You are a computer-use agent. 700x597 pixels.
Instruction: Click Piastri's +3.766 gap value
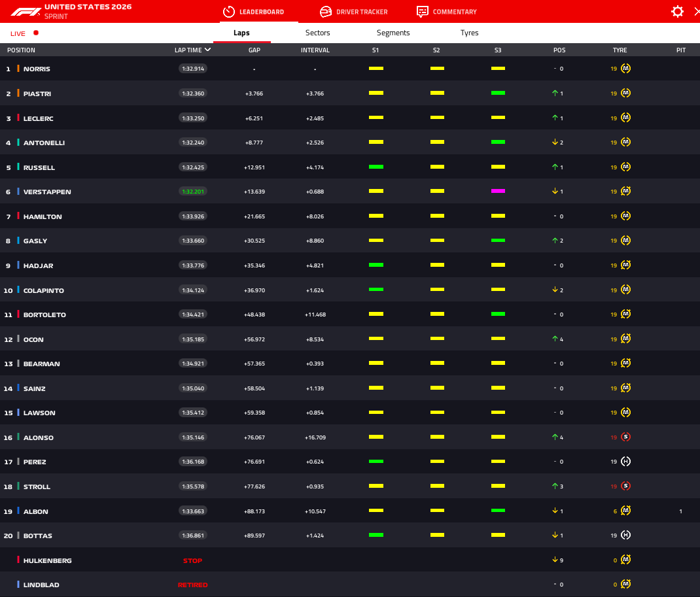click(x=254, y=94)
